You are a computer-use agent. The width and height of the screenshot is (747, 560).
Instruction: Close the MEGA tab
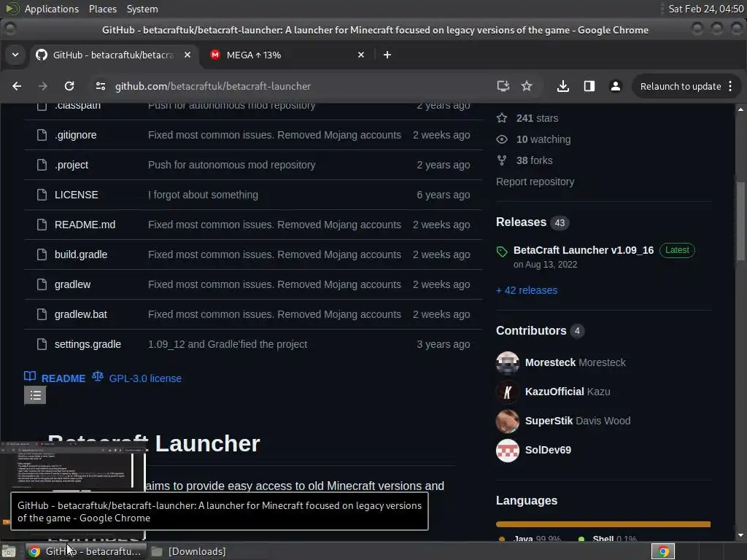coord(361,55)
